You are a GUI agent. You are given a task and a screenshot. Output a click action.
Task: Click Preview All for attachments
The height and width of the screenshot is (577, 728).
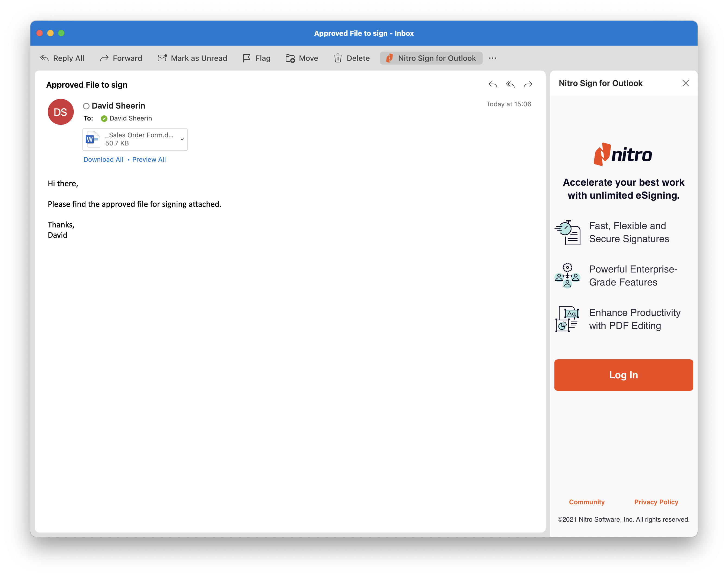pyautogui.click(x=149, y=159)
